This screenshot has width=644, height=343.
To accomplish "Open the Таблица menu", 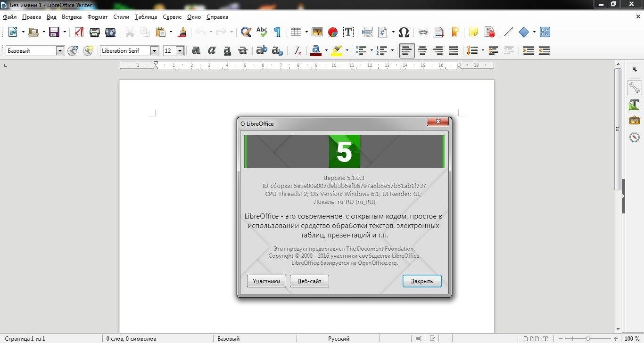I will pos(146,17).
